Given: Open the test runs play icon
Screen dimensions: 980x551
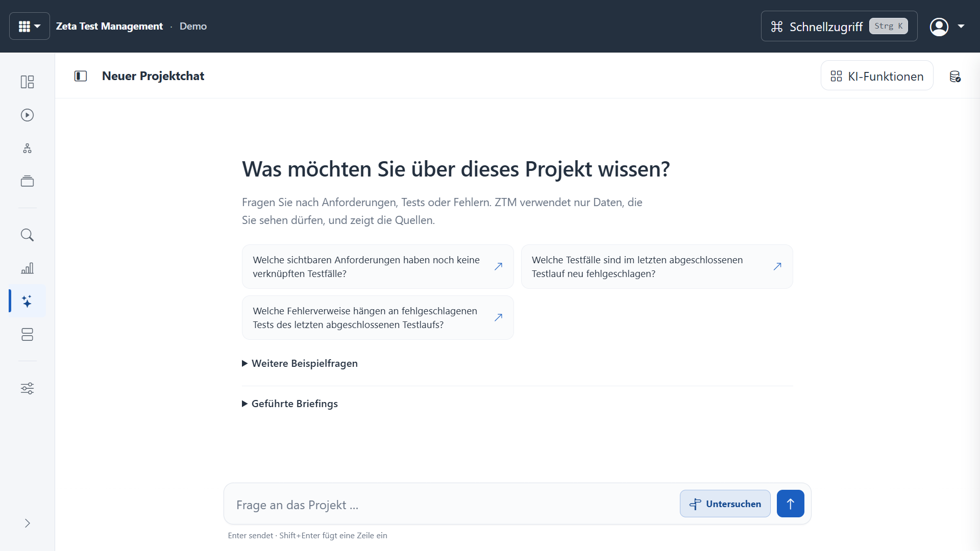Looking at the screenshot, I should pos(28,115).
